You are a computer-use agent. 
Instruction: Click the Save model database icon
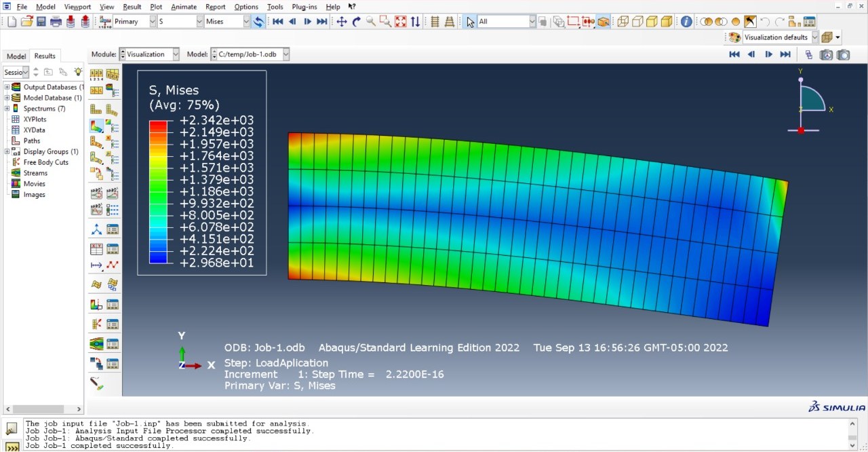click(x=41, y=22)
